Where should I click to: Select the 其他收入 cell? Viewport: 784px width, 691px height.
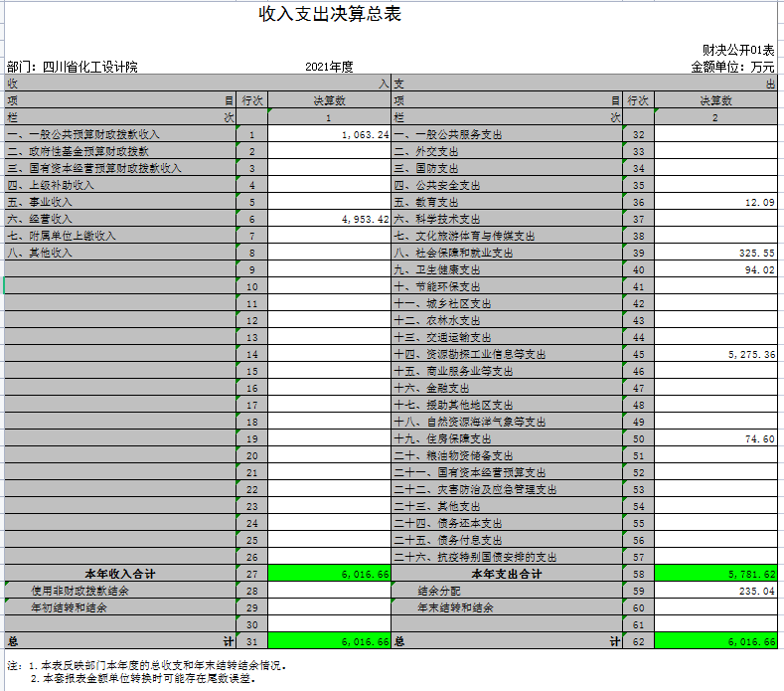120,253
